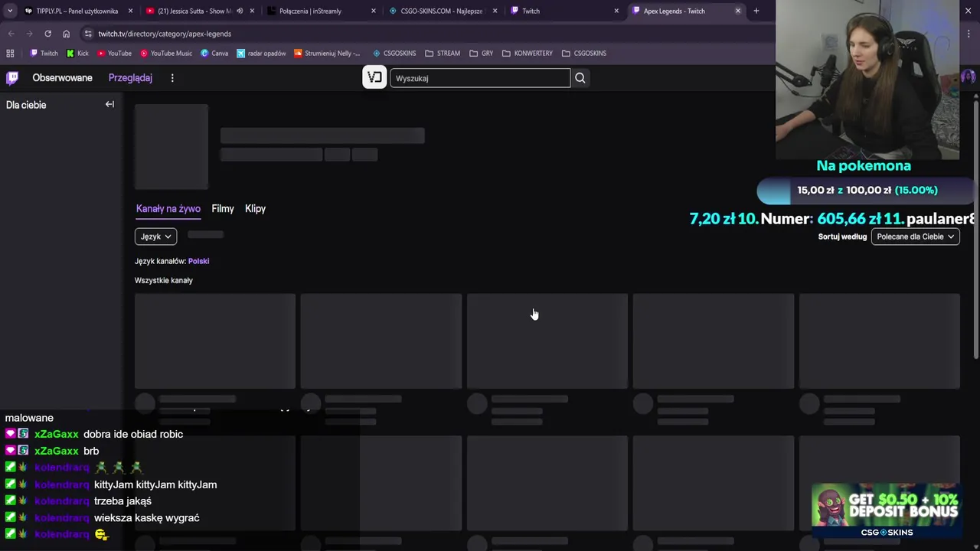The width and height of the screenshot is (980, 551).
Task: Click the Dla ciebie sidebar heading
Action: 26,105
